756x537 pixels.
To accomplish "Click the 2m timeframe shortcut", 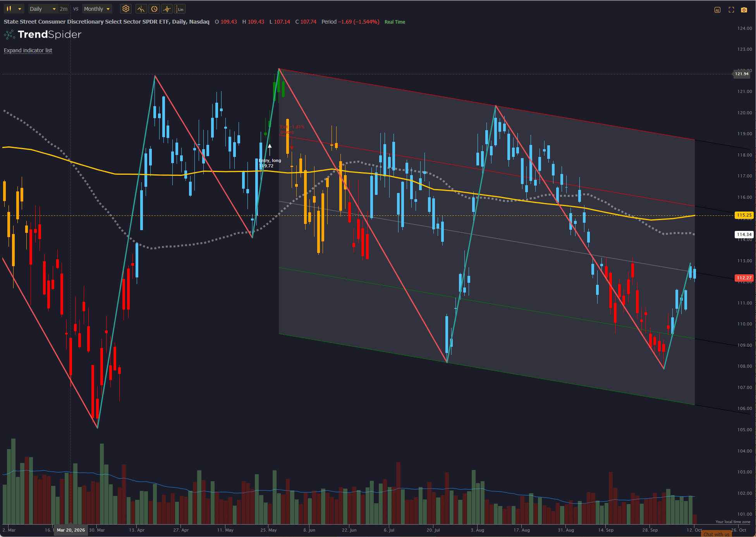I will 64,9.
